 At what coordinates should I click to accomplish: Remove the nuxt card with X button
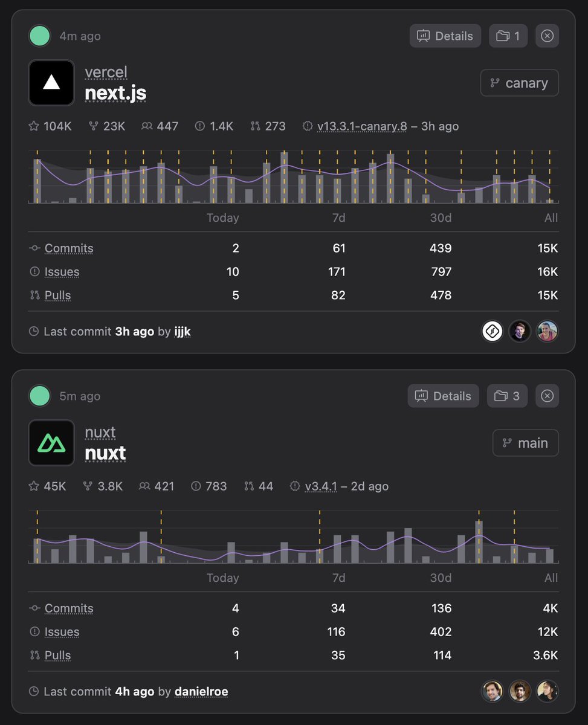tap(547, 396)
